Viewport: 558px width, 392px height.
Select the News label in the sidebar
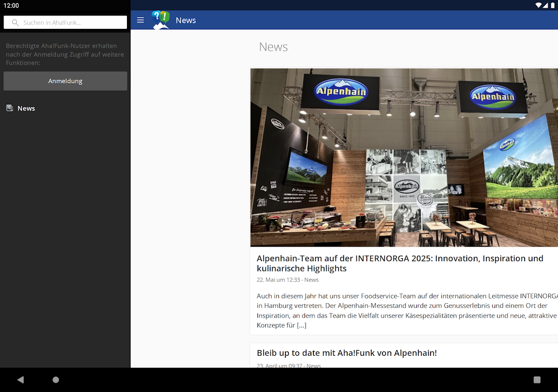click(26, 108)
